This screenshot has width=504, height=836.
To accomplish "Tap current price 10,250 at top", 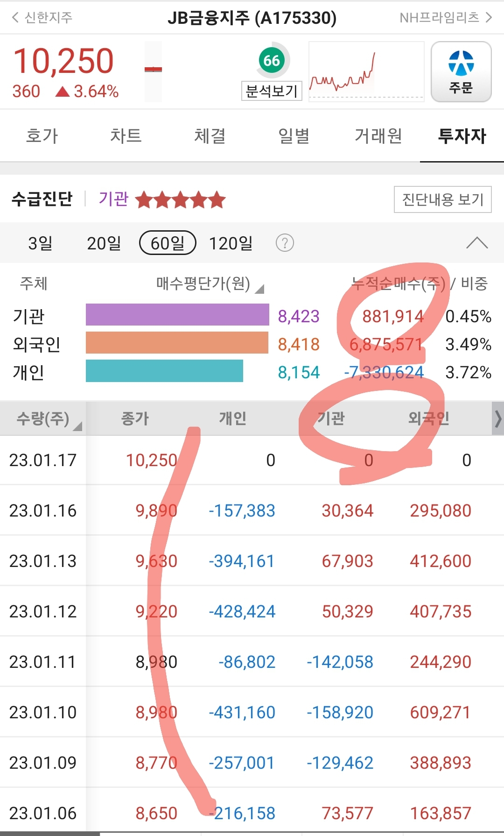I will pyautogui.click(x=63, y=61).
